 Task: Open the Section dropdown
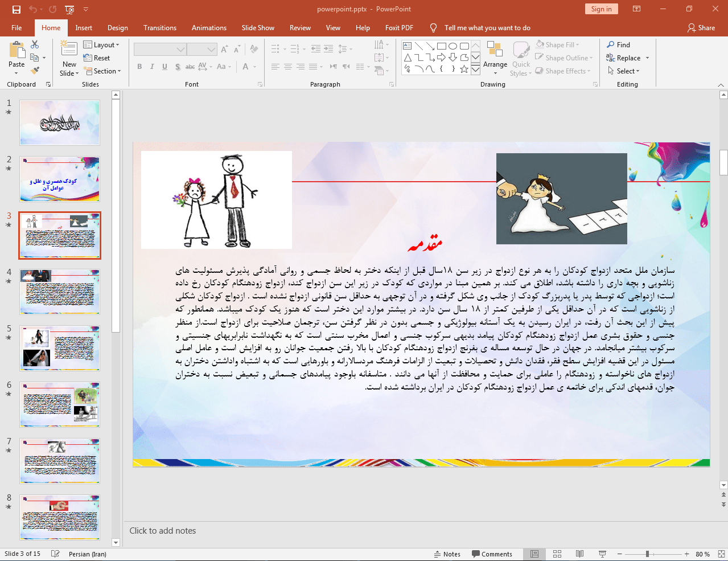tap(102, 71)
